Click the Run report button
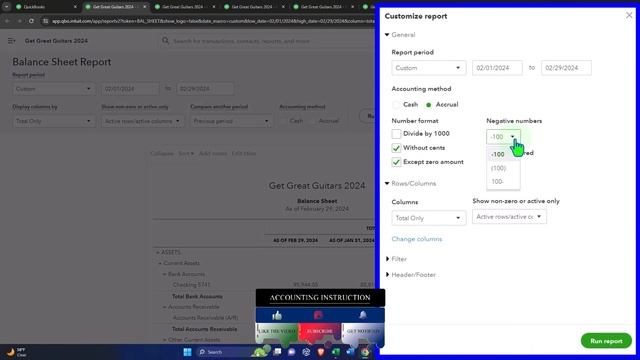 coord(606,341)
